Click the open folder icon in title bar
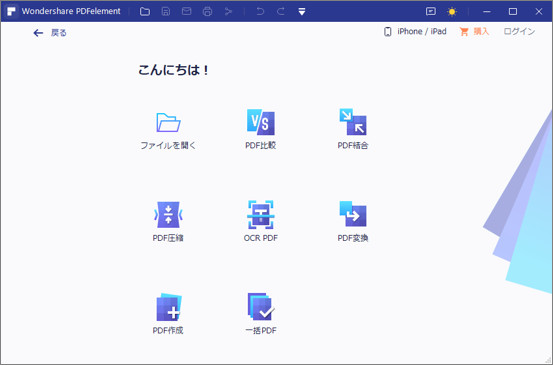This screenshot has height=365, width=553. coord(145,11)
